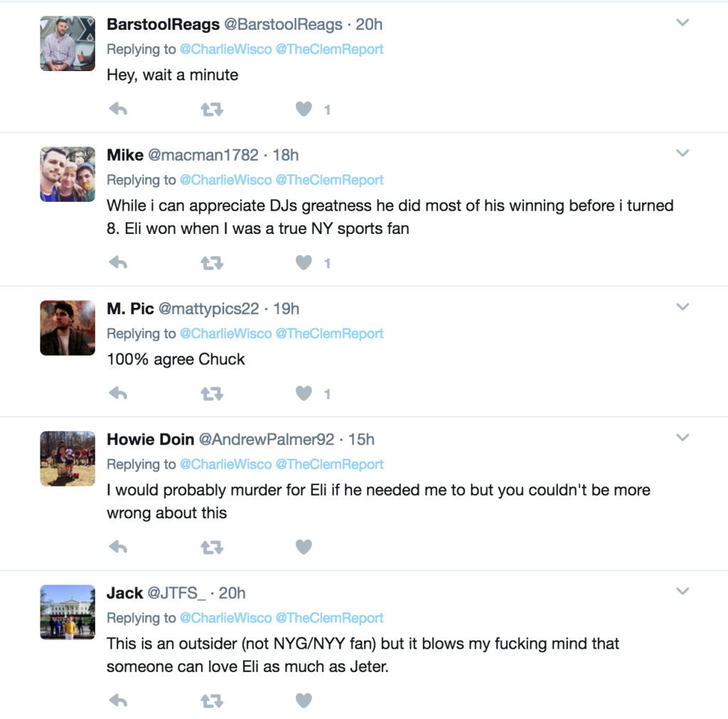The width and height of the screenshot is (728, 719).
Task: Open the dropdown on BarstoolReags' tweet
Action: coord(682,22)
